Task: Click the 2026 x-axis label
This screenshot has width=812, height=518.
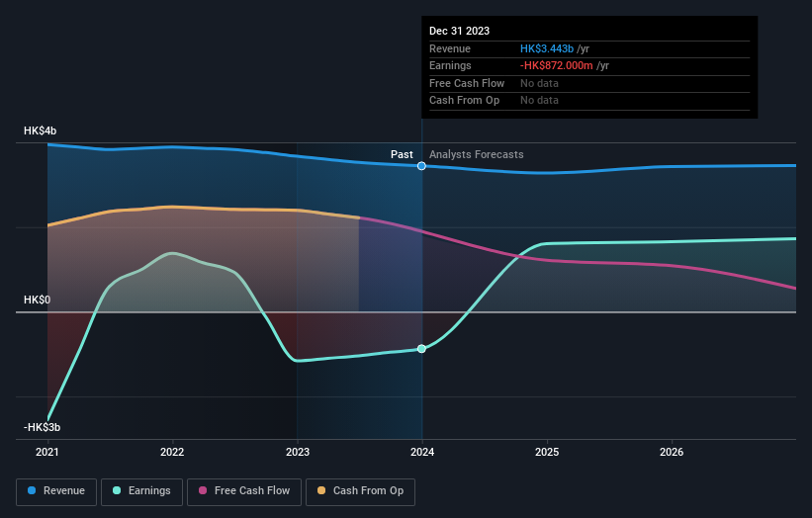Action: [x=672, y=452]
